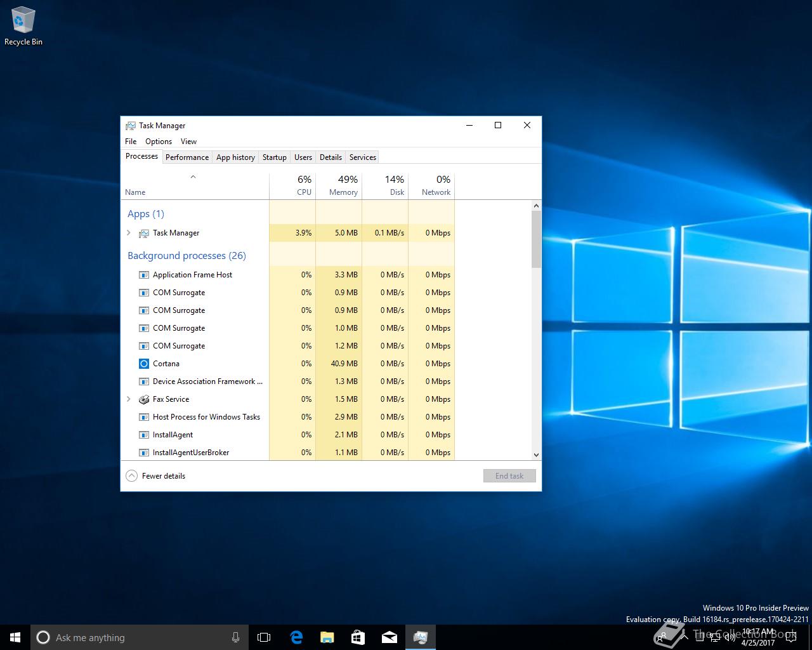
Task: Click the process list scrollbar thumb
Action: pyautogui.click(x=537, y=239)
